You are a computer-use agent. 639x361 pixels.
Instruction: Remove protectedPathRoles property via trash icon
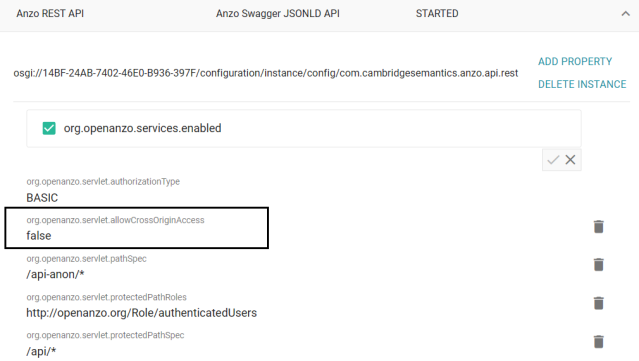coord(598,303)
